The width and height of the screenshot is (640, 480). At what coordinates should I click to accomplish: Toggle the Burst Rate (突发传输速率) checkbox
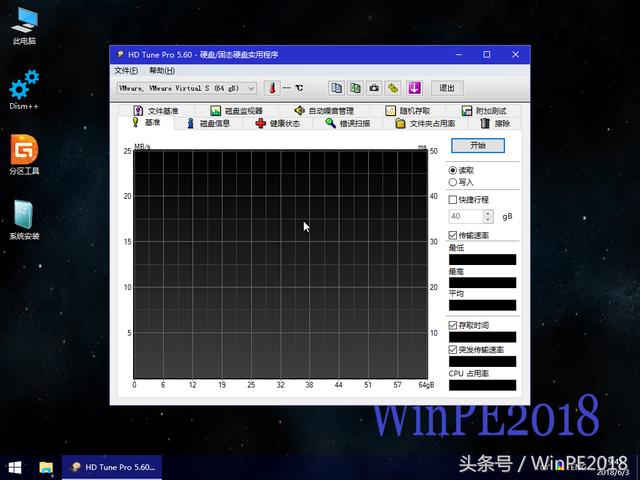(452, 350)
